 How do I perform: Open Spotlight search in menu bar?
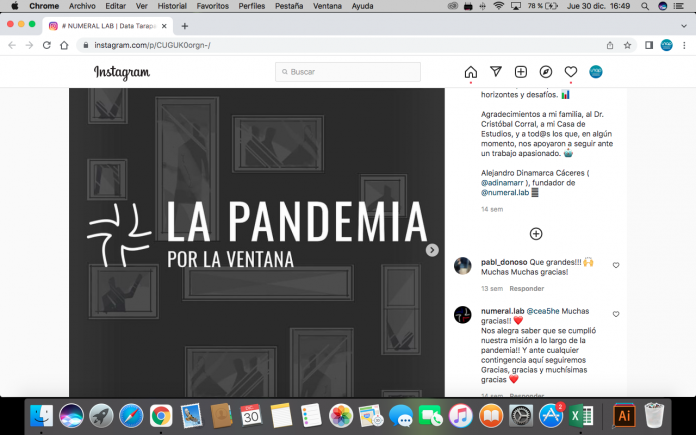tap(645, 6)
